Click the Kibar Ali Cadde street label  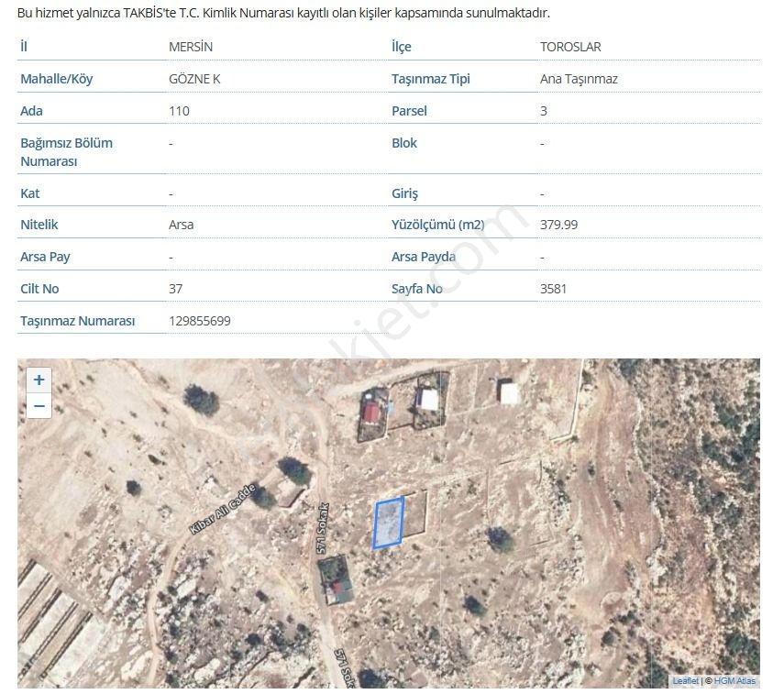[x=223, y=509]
